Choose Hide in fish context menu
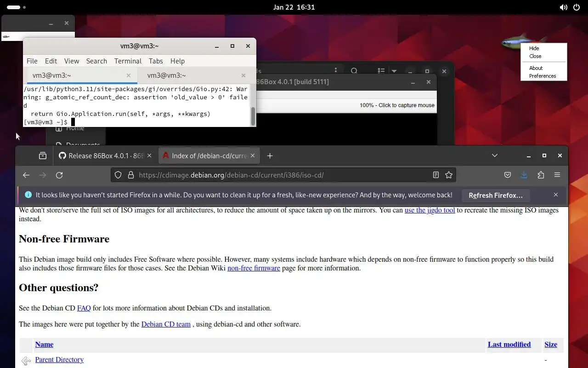This screenshot has width=588, height=368. [534, 48]
